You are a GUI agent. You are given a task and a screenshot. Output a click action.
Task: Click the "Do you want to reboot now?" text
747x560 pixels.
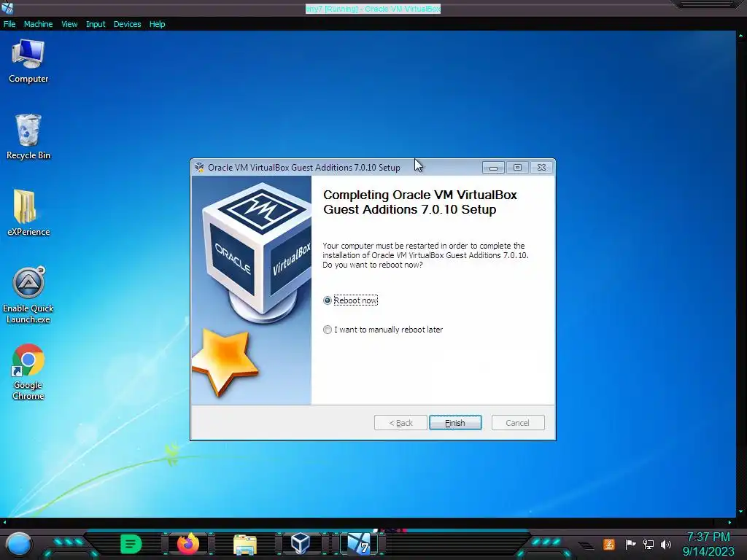[373, 265]
